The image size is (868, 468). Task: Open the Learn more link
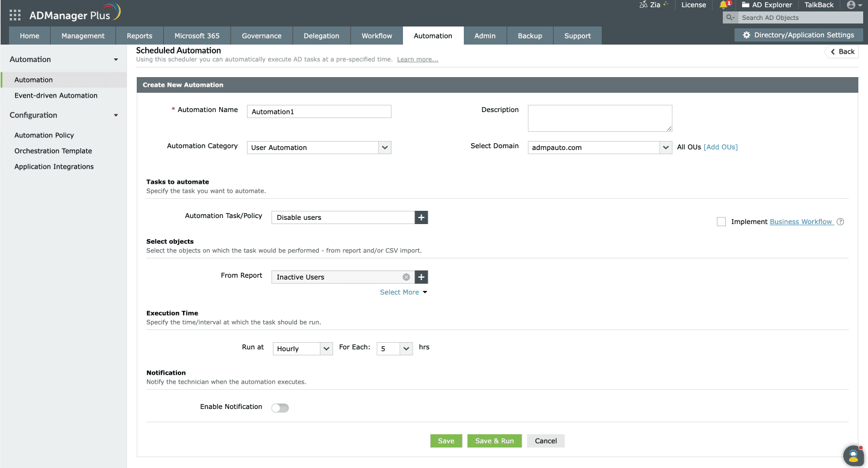[x=417, y=59]
